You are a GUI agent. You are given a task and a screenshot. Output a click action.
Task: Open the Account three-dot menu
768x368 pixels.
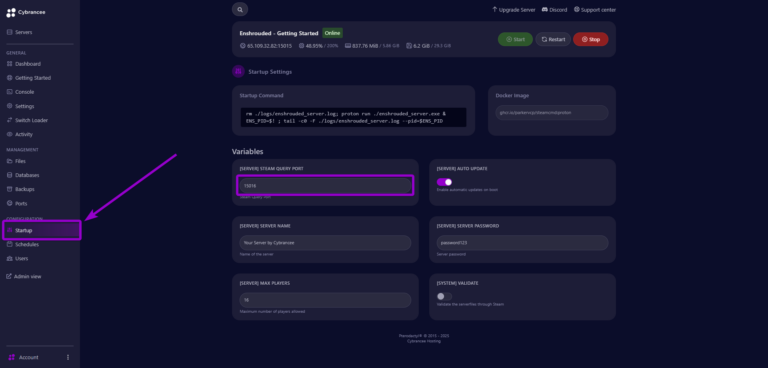tap(68, 357)
